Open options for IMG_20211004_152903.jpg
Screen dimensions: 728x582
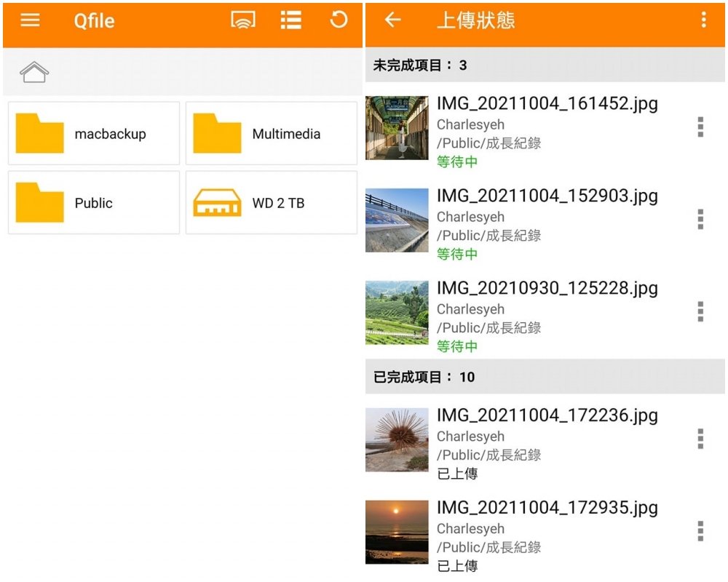pos(700,219)
